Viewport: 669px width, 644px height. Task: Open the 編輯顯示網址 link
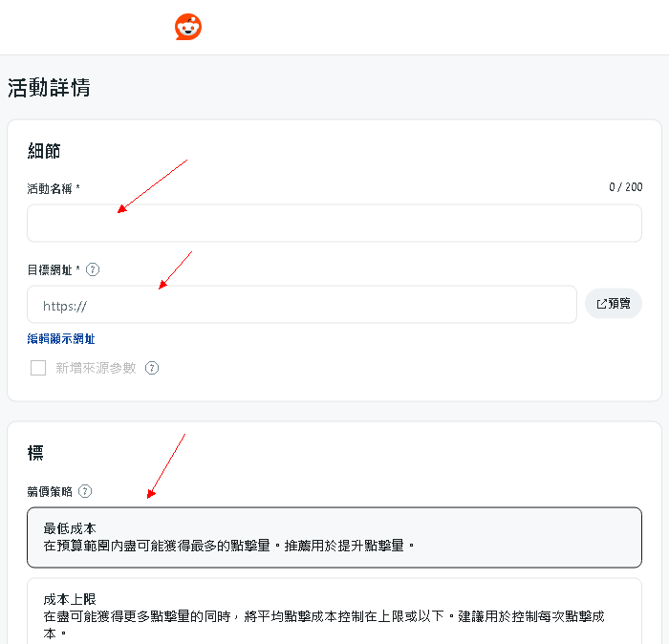61,339
